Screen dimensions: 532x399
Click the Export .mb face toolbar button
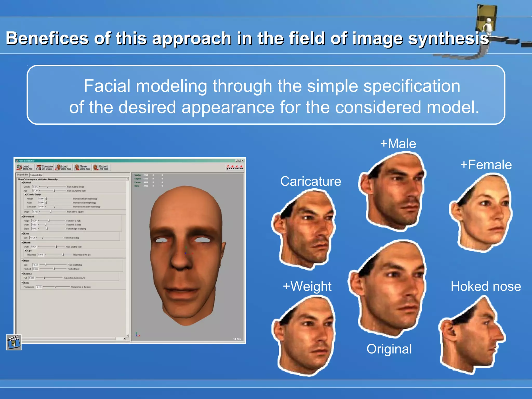[102, 167]
